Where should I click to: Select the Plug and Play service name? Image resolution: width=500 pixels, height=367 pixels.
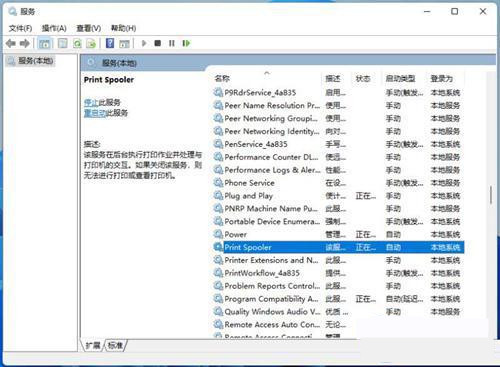pos(249,196)
